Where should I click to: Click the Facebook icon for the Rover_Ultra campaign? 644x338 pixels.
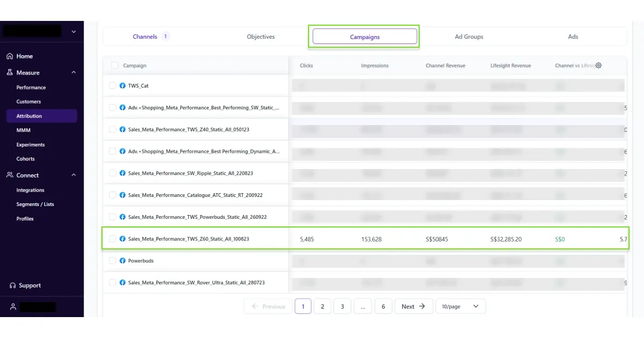(x=122, y=282)
